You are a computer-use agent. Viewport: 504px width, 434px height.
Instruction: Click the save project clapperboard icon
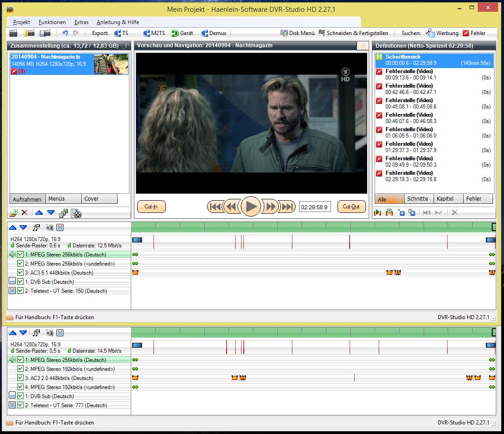click(45, 33)
